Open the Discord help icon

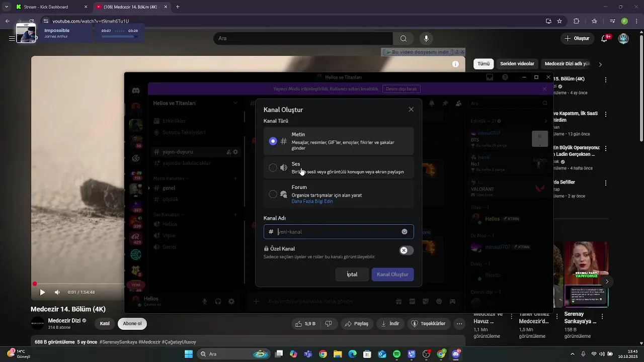pos(505,77)
